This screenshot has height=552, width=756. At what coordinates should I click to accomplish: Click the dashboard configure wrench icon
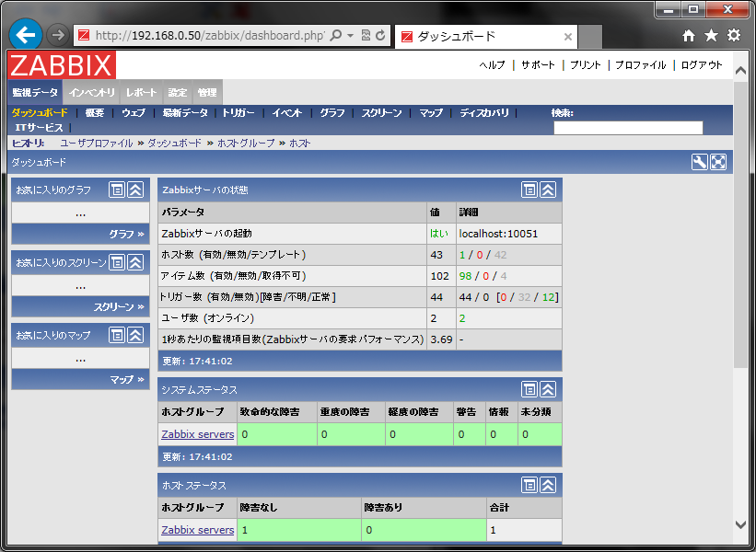699,162
